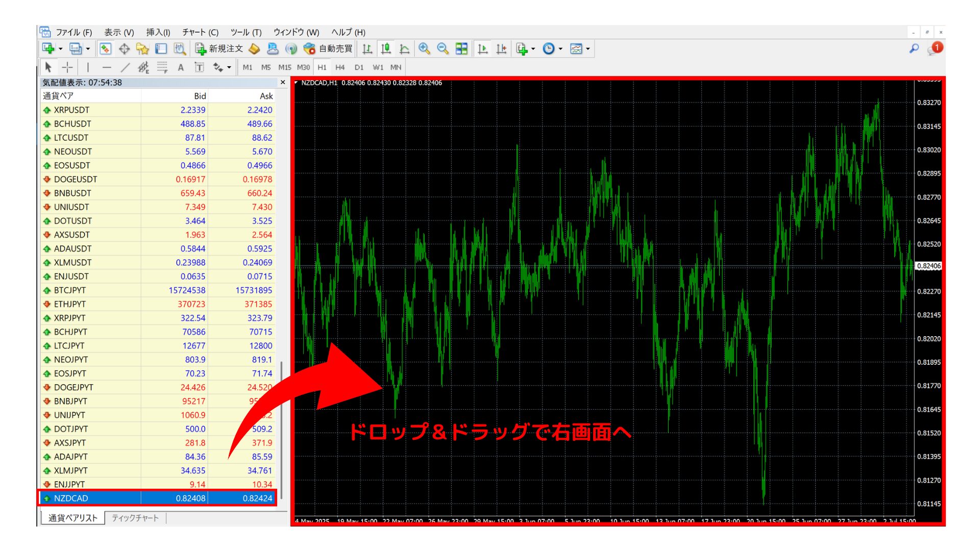
Task: Open the arrows tool dropdown
Action: tap(228, 67)
